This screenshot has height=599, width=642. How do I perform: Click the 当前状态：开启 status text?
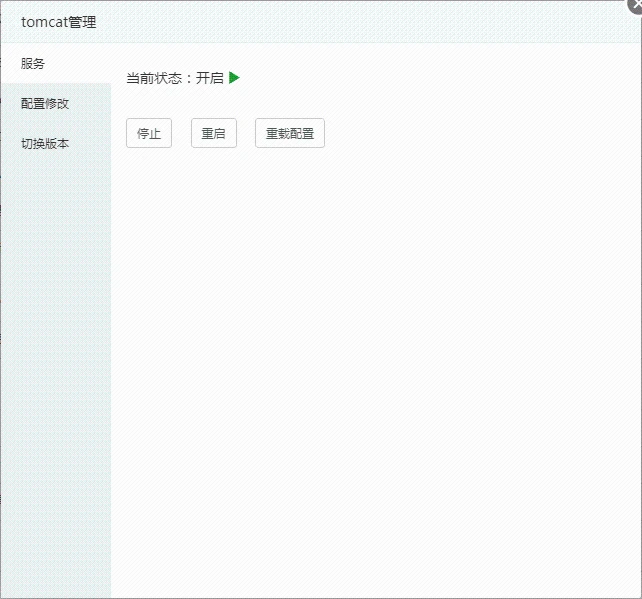click(175, 78)
